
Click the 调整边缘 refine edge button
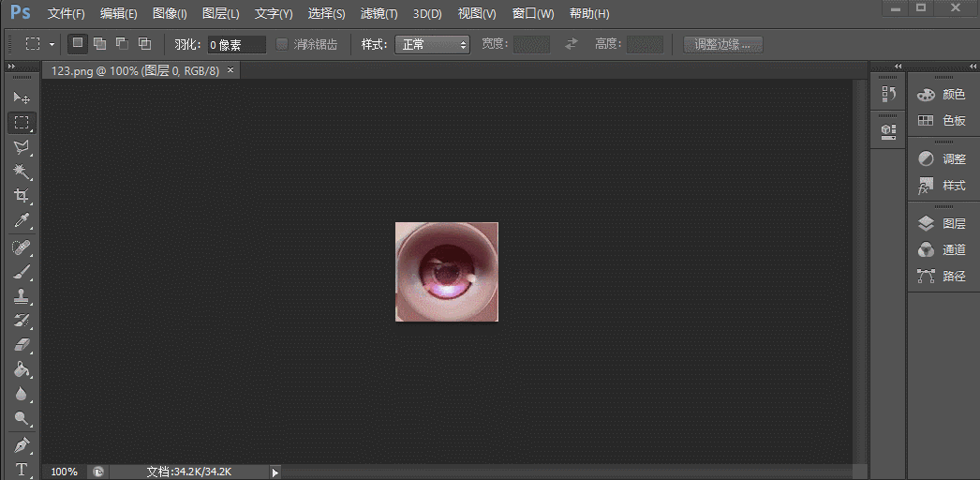point(722,44)
